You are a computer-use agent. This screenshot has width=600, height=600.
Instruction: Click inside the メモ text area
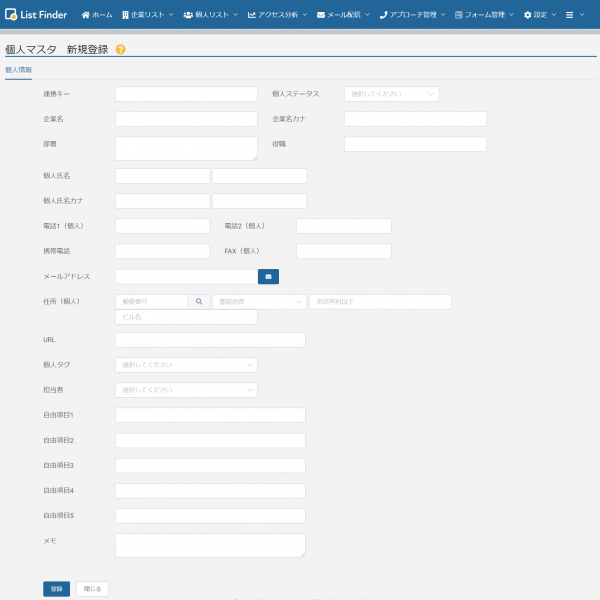pyautogui.click(x=210, y=545)
